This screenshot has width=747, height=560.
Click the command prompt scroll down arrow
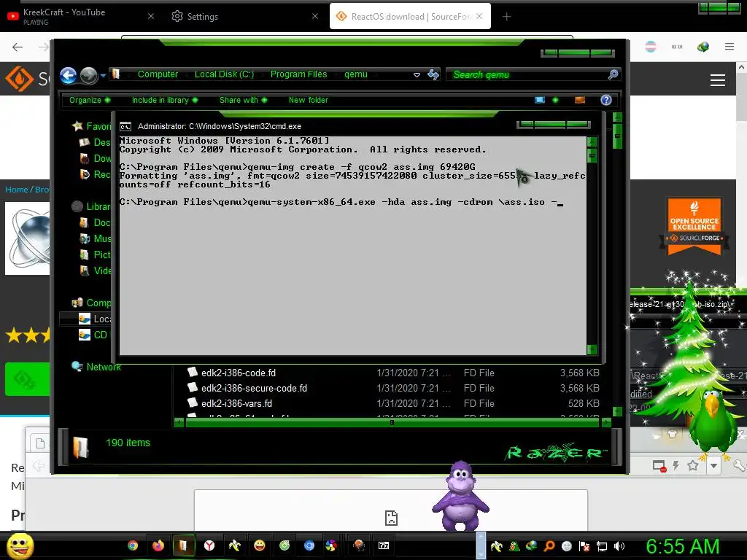(592, 349)
